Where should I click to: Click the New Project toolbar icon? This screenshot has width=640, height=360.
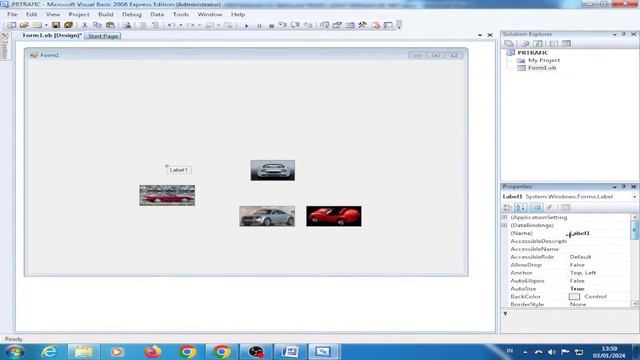pyautogui.click(x=11, y=25)
